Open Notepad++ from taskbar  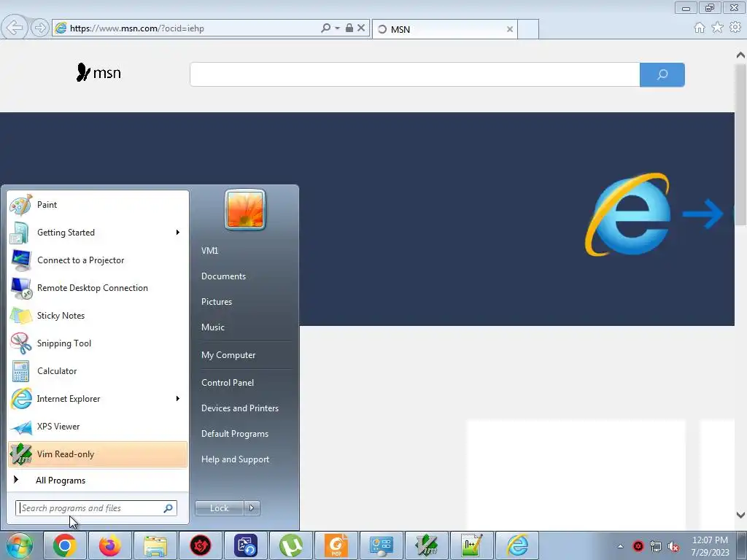tap(472, 545)
